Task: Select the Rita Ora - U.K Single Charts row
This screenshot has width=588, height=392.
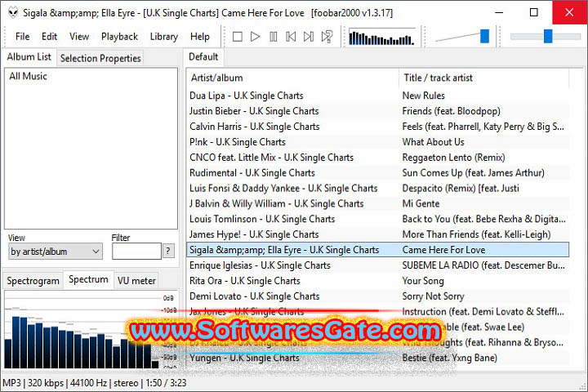Action: [x=377, y=281]
